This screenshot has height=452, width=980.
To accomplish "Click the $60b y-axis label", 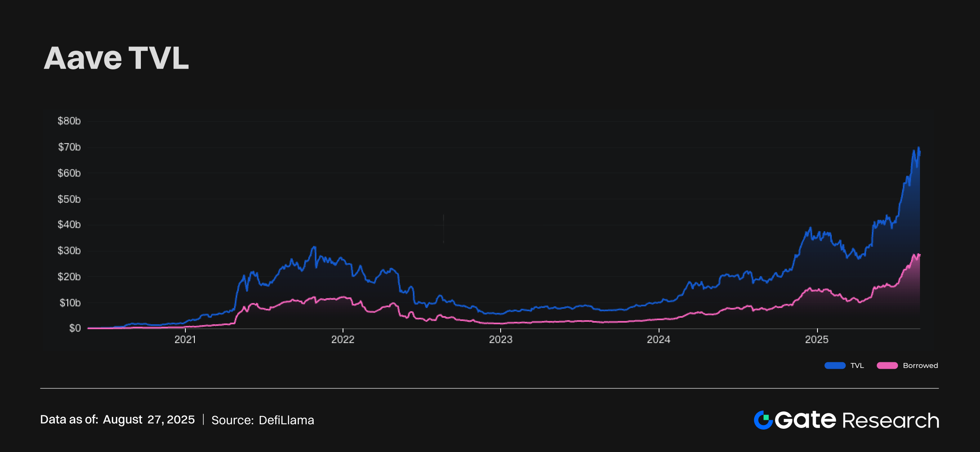I will click(69, 173).
